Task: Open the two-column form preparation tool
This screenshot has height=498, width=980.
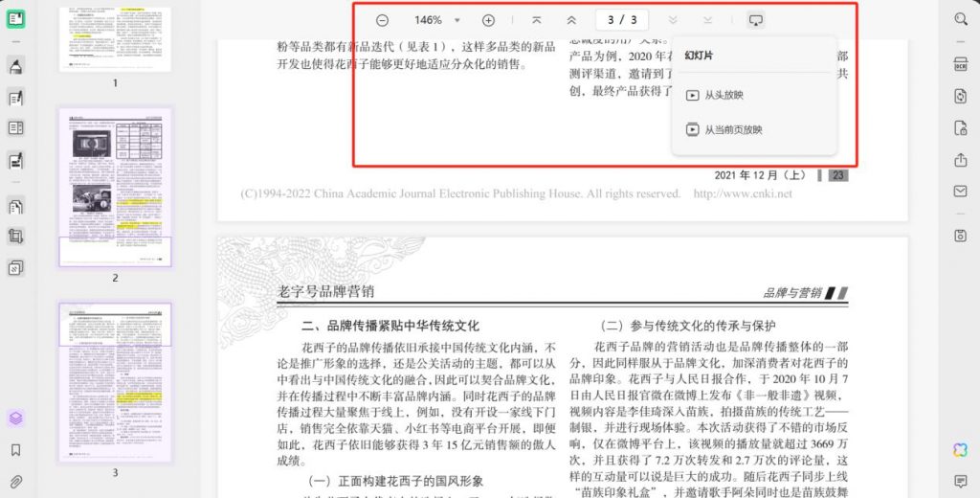Action: coord(15,128)
